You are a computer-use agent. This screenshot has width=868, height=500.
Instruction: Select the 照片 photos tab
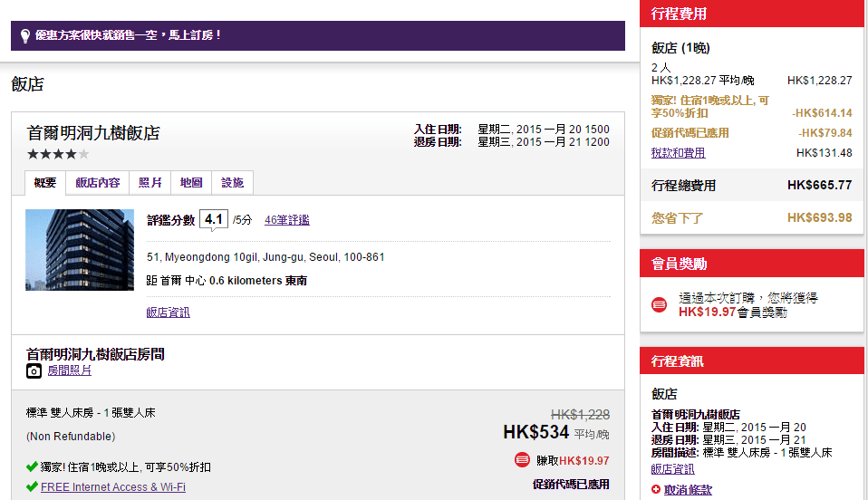click(150, 183)
